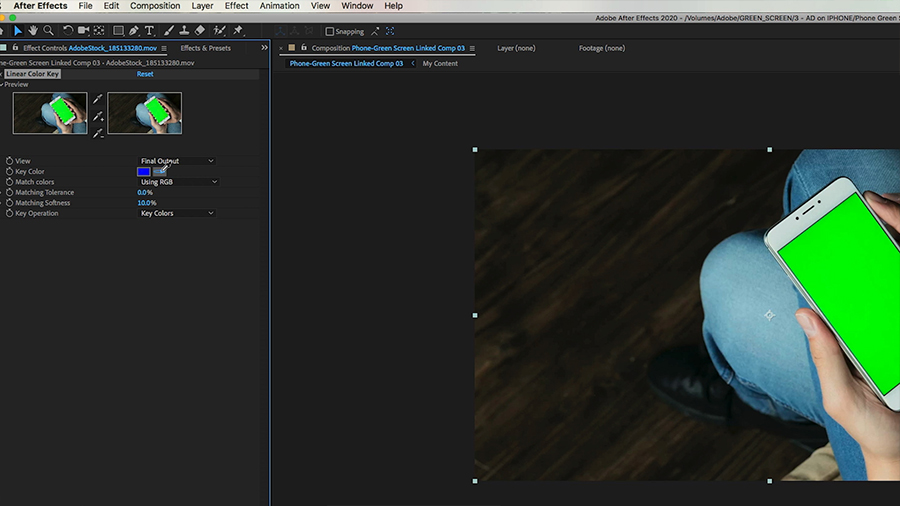The width and height of the screenshot is (900, 506).
Task: Switch to the Effects & Presets tab
Action: (205, 48)
